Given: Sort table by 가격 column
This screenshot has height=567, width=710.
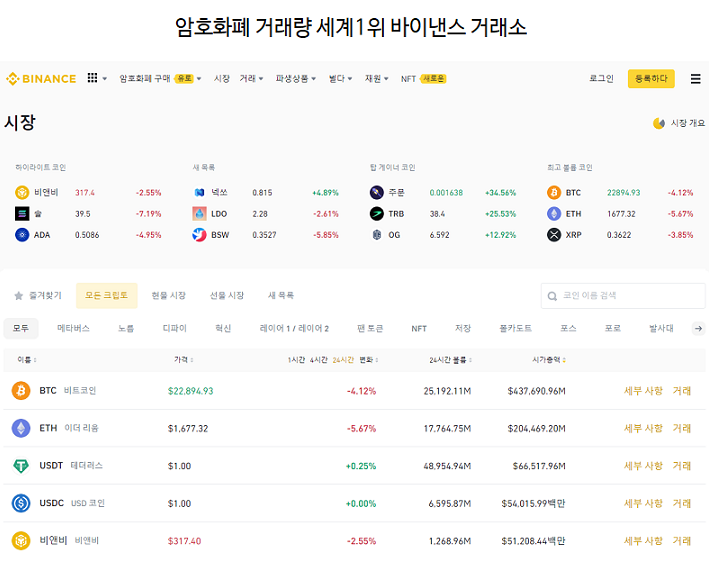Looking at the screenshot, I should click(x=183, y=360).
